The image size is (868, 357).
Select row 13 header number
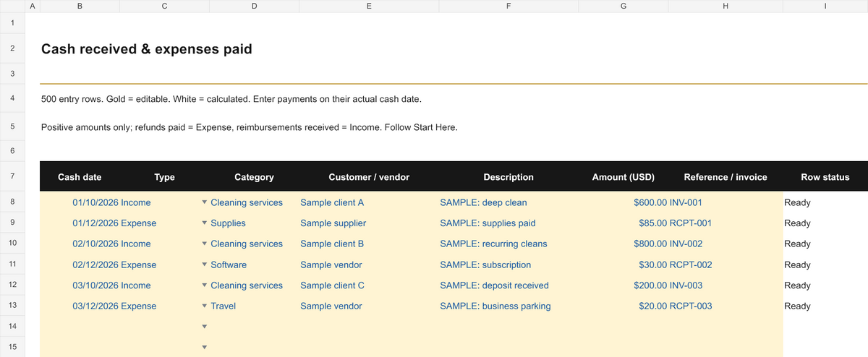(12, 306)
